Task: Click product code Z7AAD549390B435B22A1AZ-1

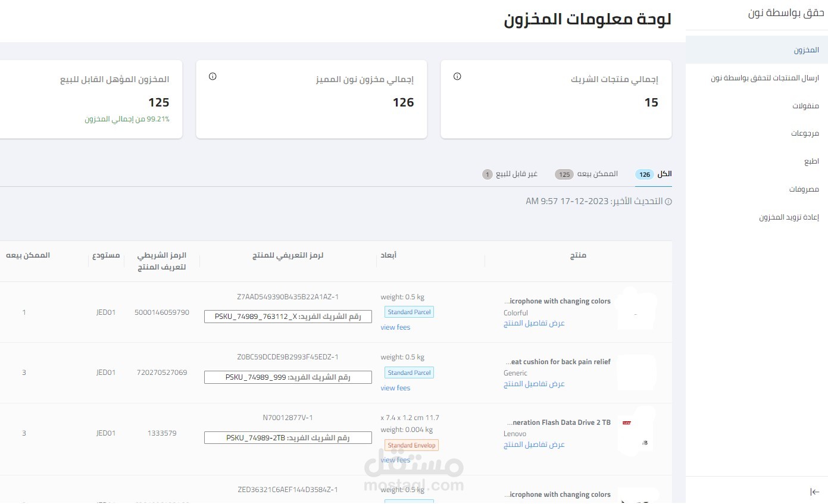Action: [288, 296]
